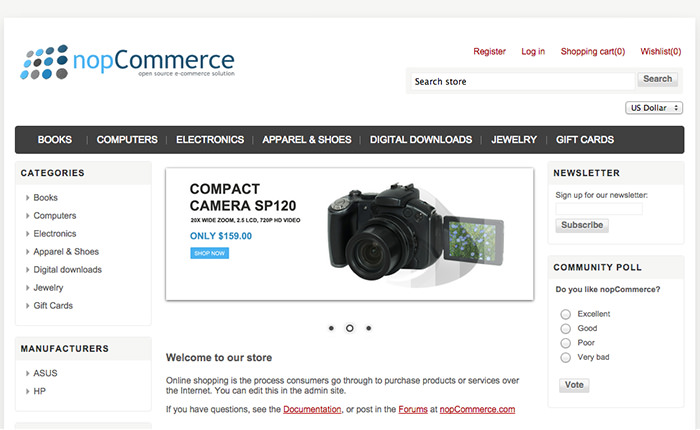
Task: Select Computers in the Categories sidebar
Action: tap(55, 216)
